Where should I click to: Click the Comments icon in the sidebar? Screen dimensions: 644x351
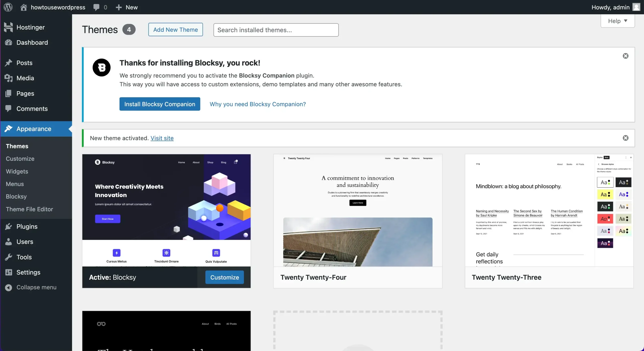point(8,109)
